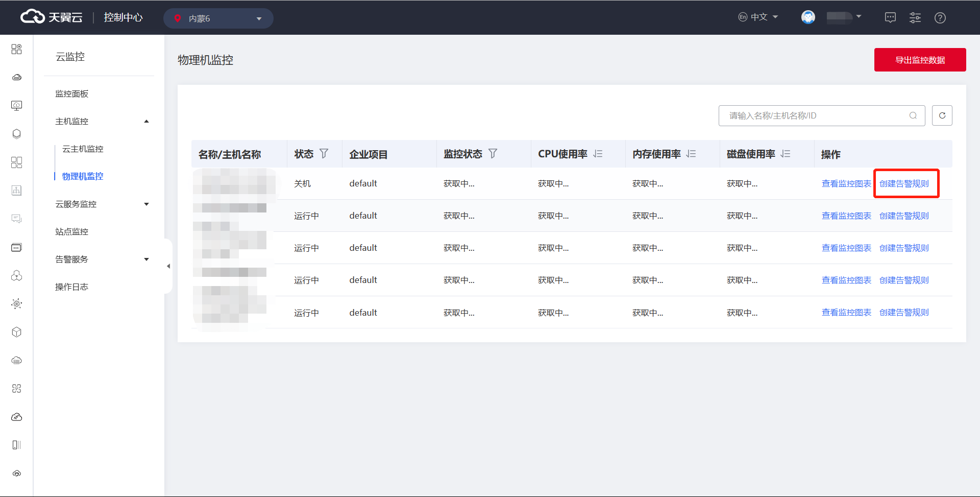Screen dimensions: 980x497
Task: Click the user avatar icon
Action: point(808,17)
